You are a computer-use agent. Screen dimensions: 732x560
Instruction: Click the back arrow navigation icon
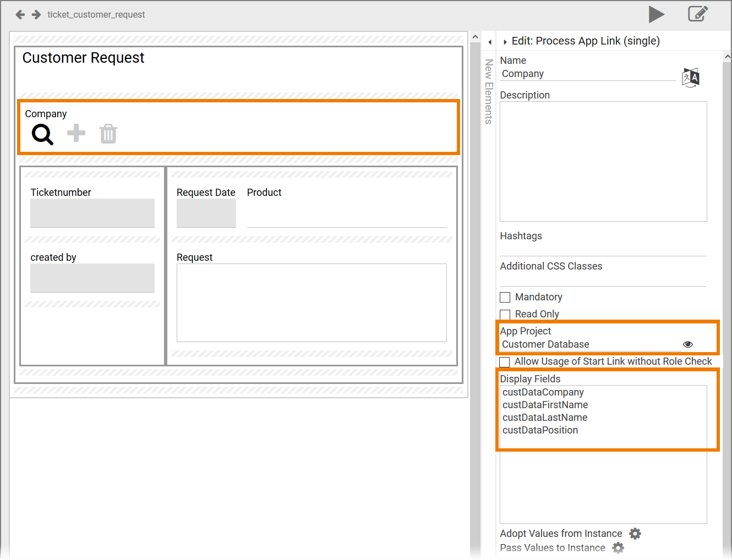point(20,15)
